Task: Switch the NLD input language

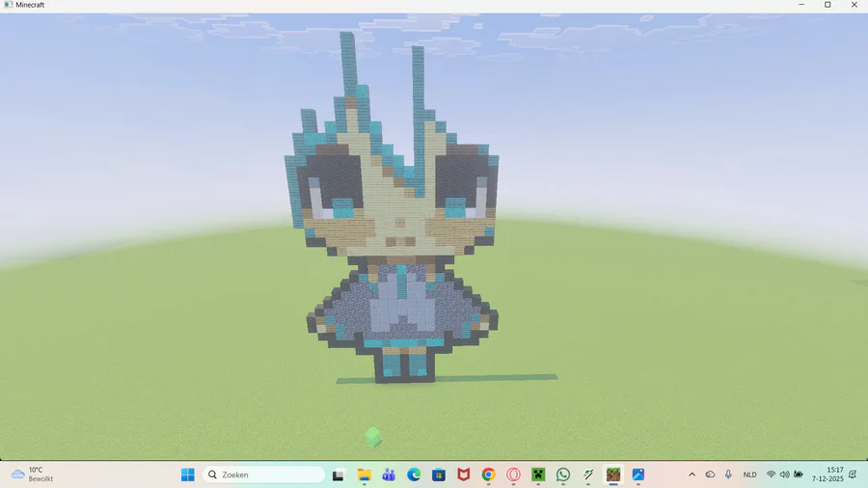Action: (749, 474)
